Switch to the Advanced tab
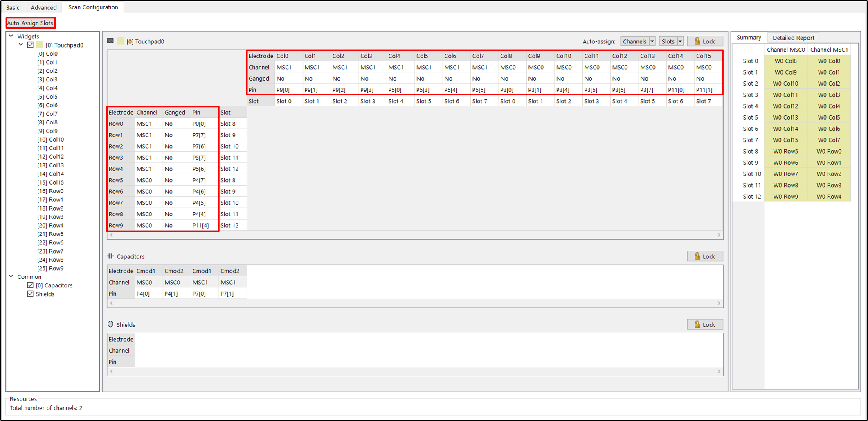868x421 pixels. click(x=44, y=7)
